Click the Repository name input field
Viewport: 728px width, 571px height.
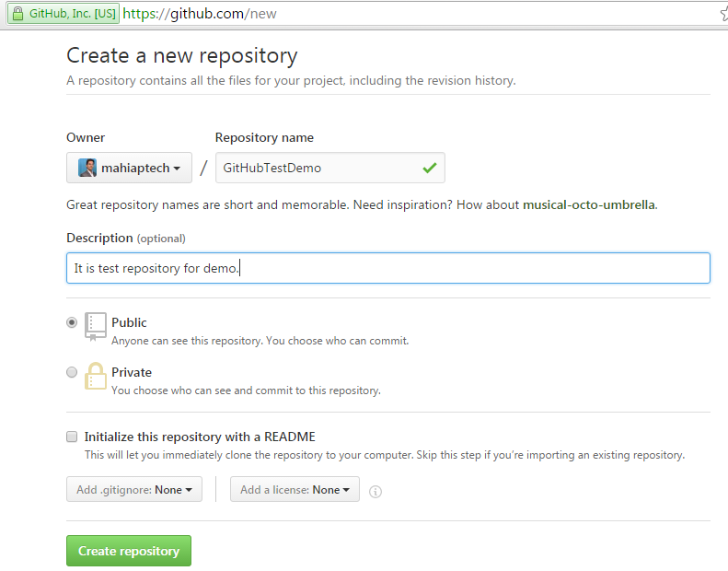pos(330,168)
